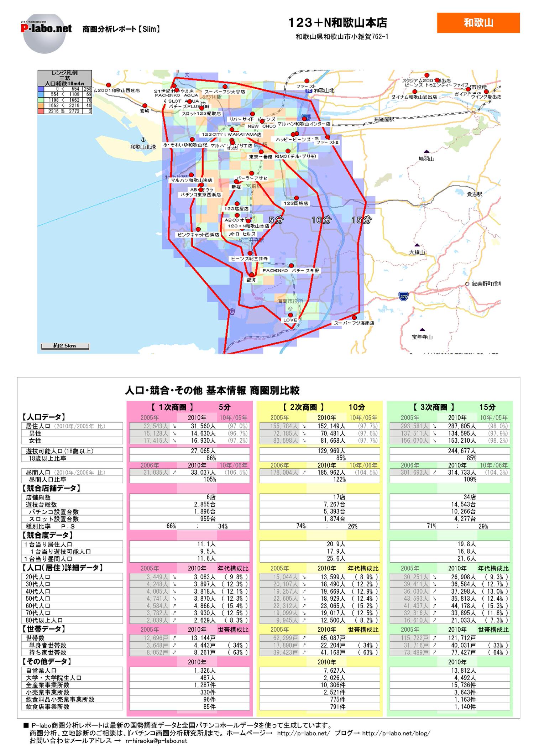
Task: Click the 約2.5km map scale bar
Action: pos(65,346)
